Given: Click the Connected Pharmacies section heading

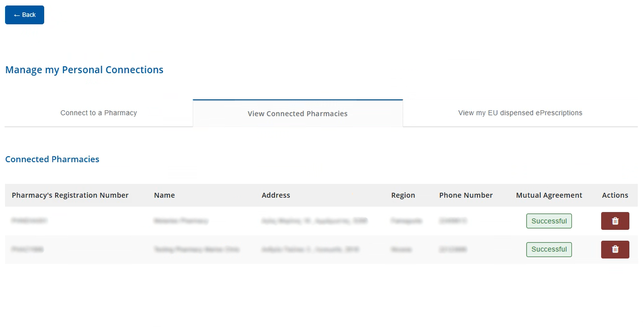Looking at the screenshot, I should [52, 159].
